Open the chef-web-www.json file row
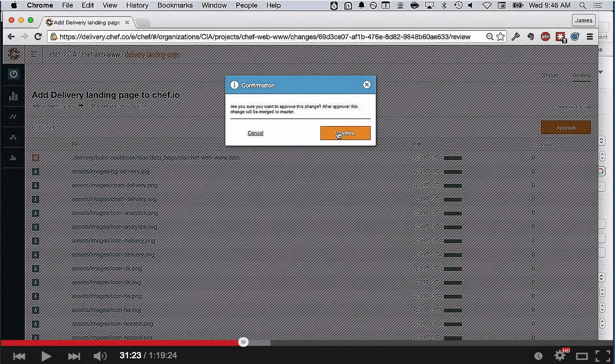 point(156,158)
